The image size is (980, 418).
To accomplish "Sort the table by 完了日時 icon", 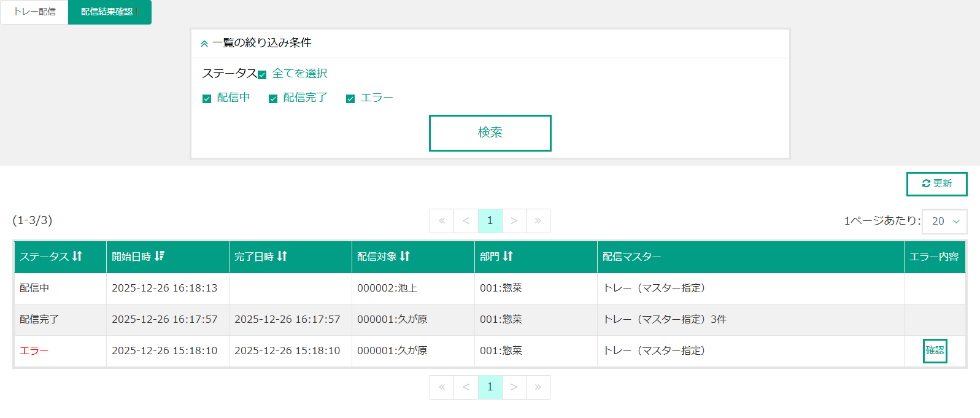I will point(282,257).
